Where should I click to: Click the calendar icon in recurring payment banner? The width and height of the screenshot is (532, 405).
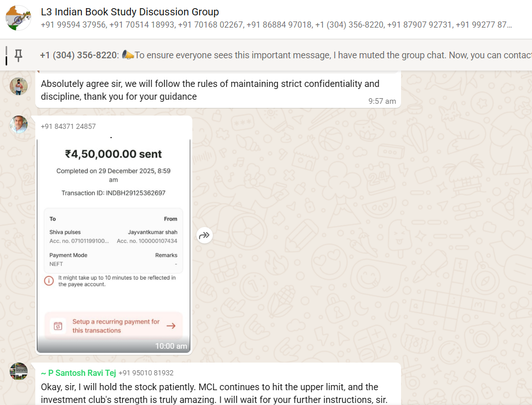point(58,326)
